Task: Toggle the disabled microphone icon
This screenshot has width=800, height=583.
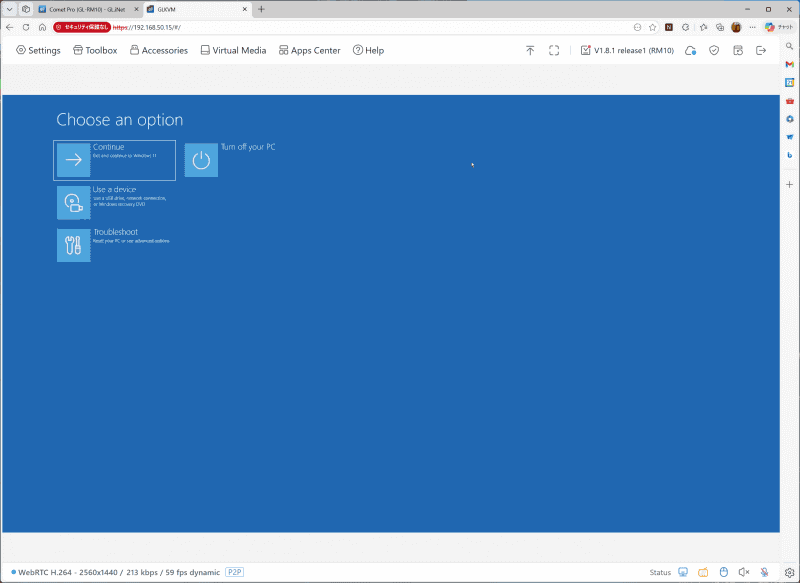Action: tap(764, 572)
